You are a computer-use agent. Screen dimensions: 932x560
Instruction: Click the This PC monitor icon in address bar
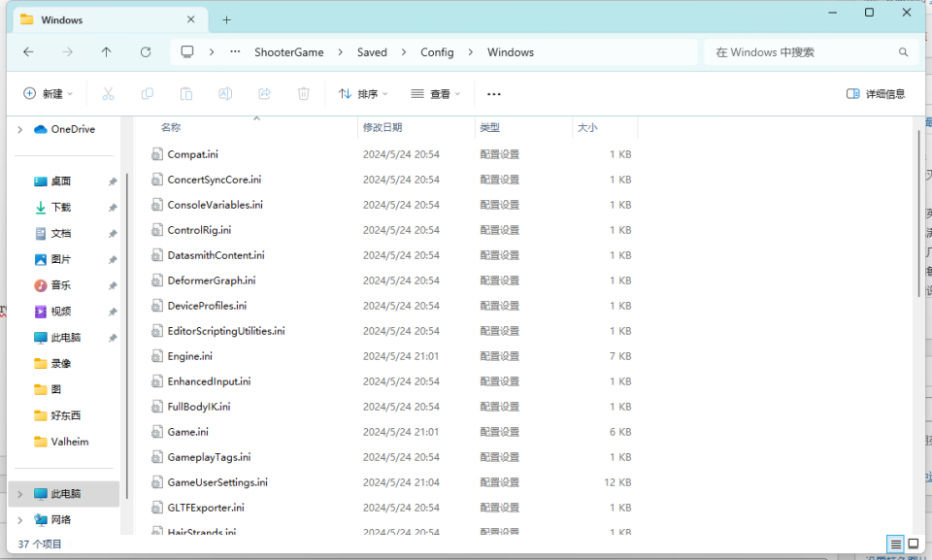coord(187,52)
